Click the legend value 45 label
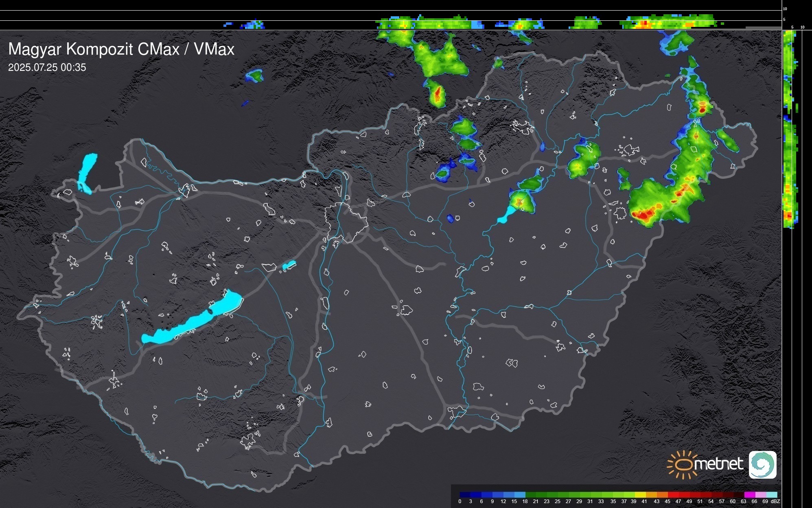The height and width of the screenshot is (508, 812). click(x=668, y=501)
